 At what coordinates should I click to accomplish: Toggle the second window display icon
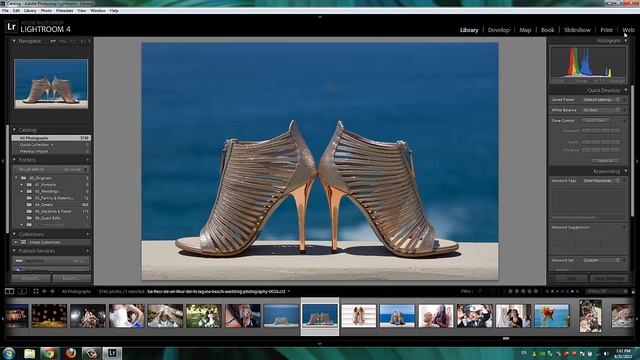(22, 291)
